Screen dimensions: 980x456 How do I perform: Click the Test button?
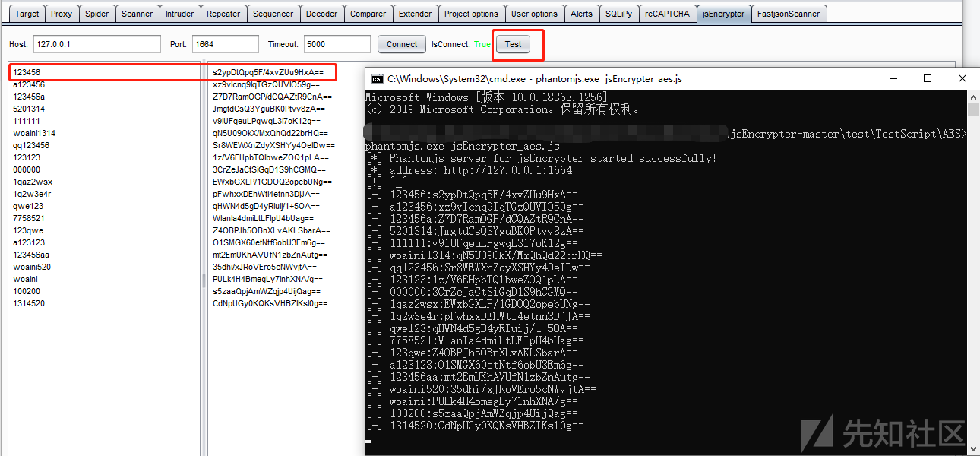click(x=514, y=44)
